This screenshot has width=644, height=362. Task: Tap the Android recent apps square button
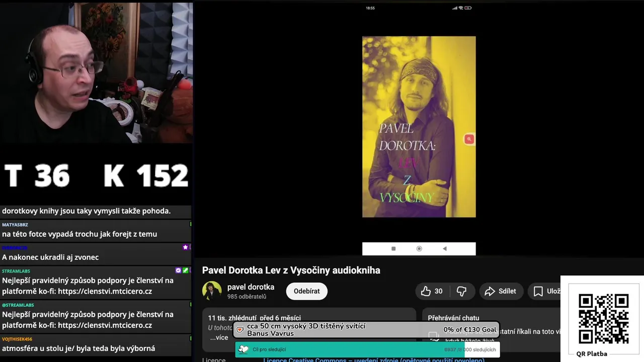tap(393, 248)
